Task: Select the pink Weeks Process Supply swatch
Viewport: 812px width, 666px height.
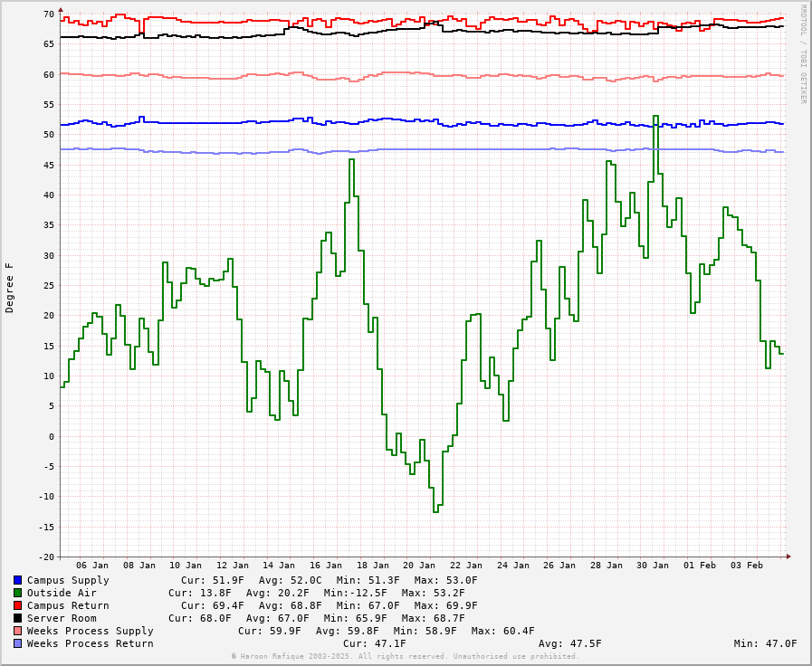Action: [17, 631]
